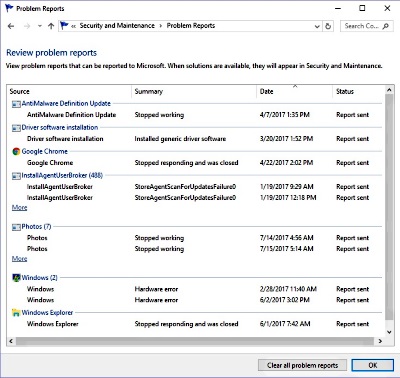The height and width of the screenshot is (378, 400).
Task: Select AntiMalware Definition Update Stopped working row
Action: click(x=197, y=115)
